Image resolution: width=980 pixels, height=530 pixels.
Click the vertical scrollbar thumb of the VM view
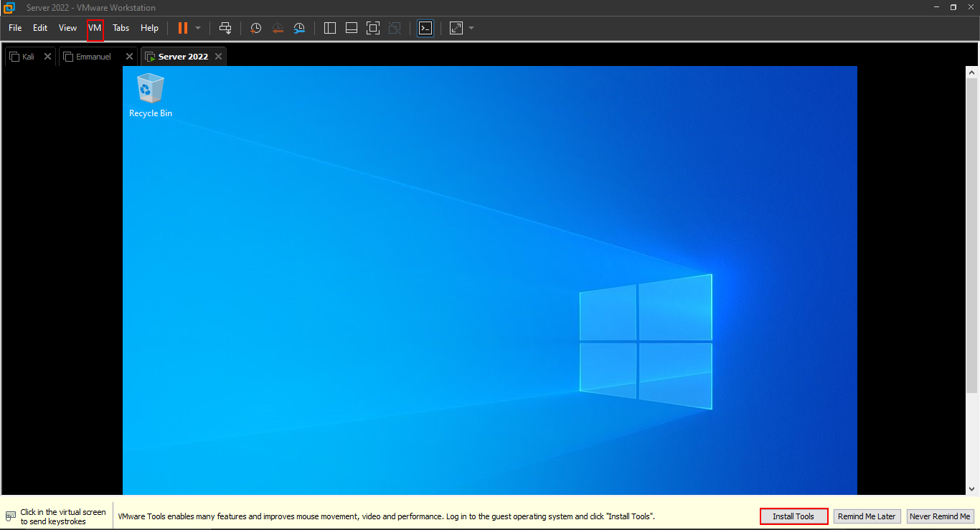point(972,235)
